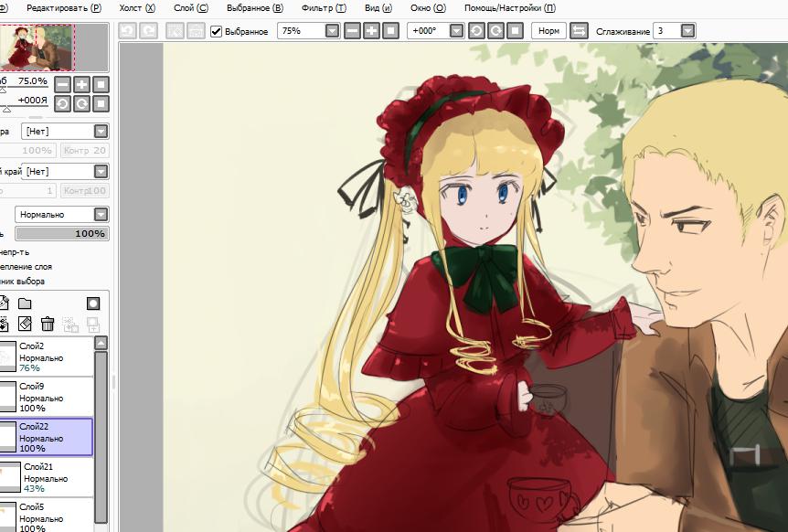This screenshot has height=532, width=788.
Task: Click the navigator panel plus zoom button
Action: pyautogui.click(x=81, y=85)
